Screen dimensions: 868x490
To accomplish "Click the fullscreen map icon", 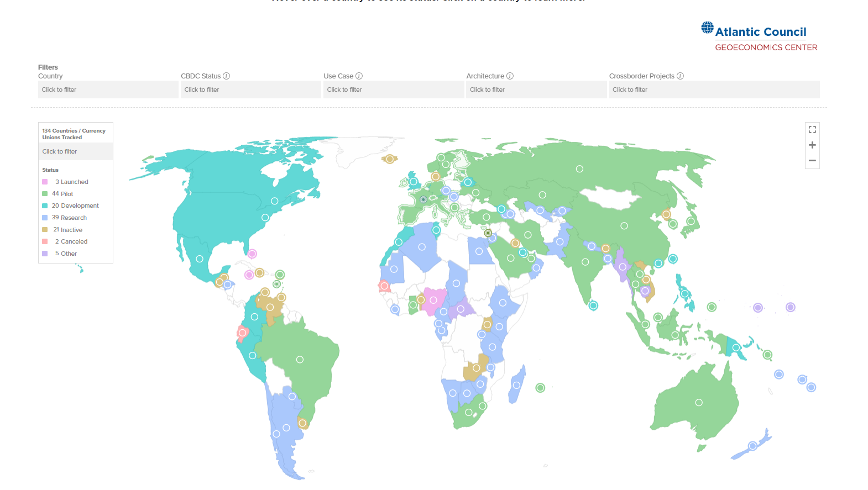I will pos(812,129).
